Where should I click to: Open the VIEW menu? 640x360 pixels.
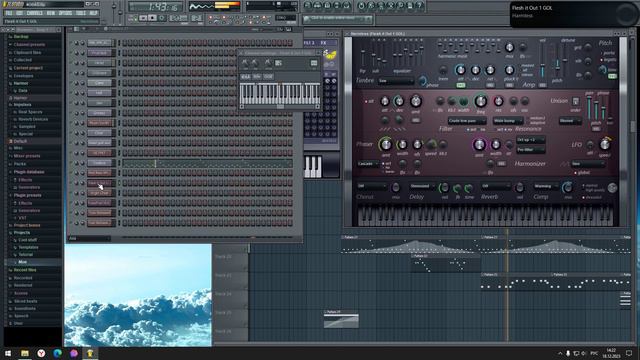tap(51, 13)
